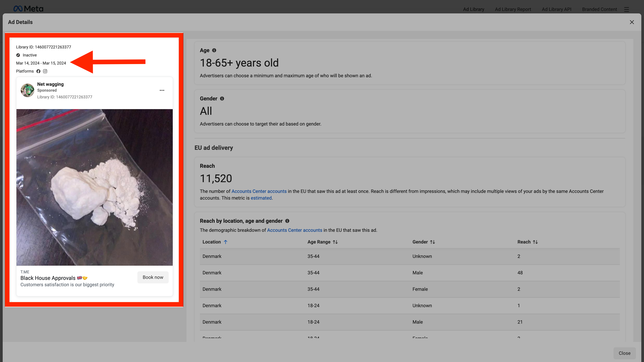Screen dimensions: 644x362
Task: Open the three-dot ad options menu
Action: pos(162,90)
